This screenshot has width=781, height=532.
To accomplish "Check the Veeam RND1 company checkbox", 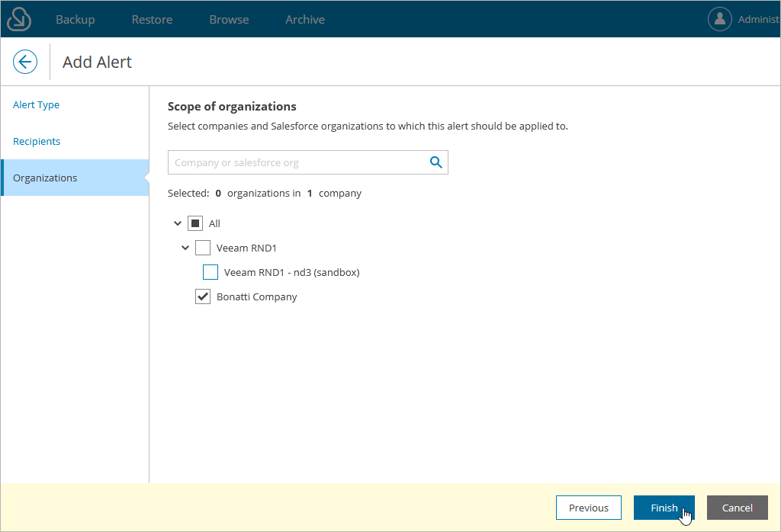I will click(203, 248).
